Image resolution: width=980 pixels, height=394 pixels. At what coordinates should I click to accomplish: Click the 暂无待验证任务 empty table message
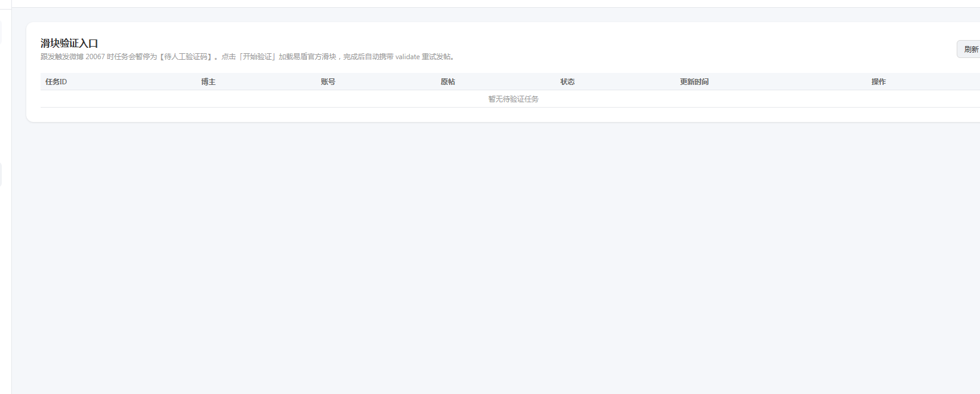tap(514, 99)
